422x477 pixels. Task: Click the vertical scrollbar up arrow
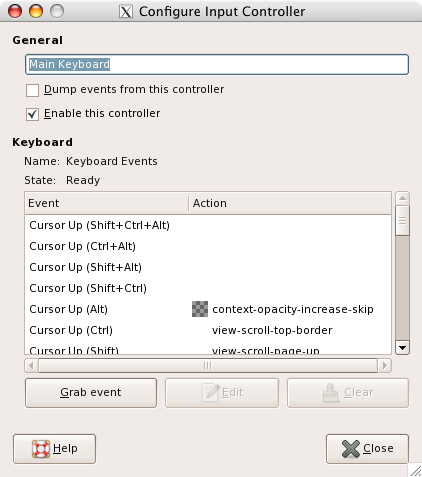402,199
